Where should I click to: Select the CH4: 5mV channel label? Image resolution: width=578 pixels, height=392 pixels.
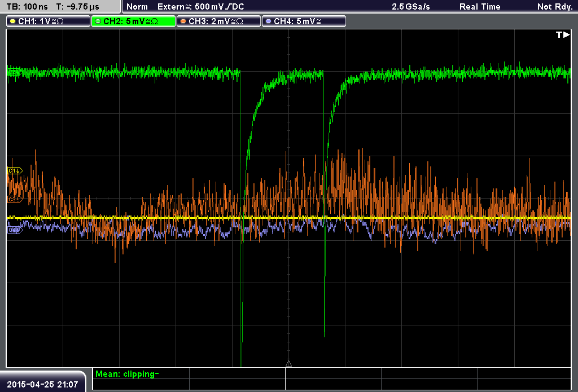[304, 21]
